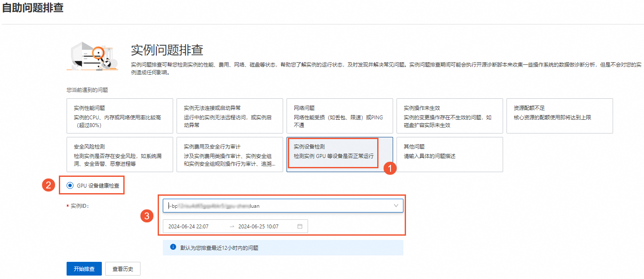The height and width of the screenshot is (279, 644).
Task: Open the date picker via calendar icon
Action: click(300, 226)
